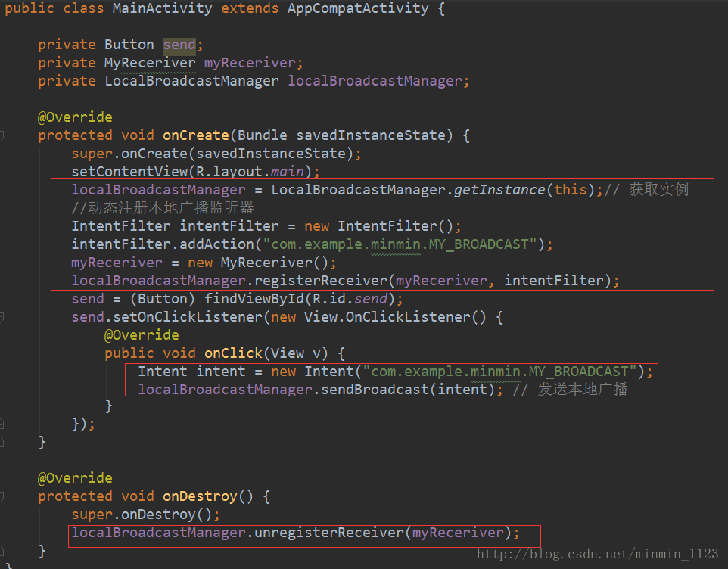728x569 pixels.
Task: Click the @Override annotation above onCreate
Action: point(75,117)
